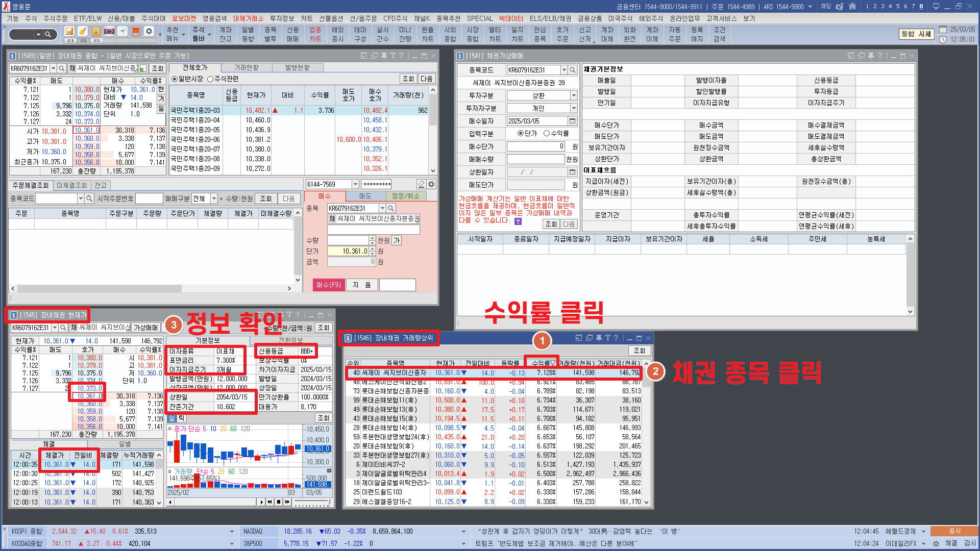Select the 주식관련 radio button

click(x=210, y=79)
